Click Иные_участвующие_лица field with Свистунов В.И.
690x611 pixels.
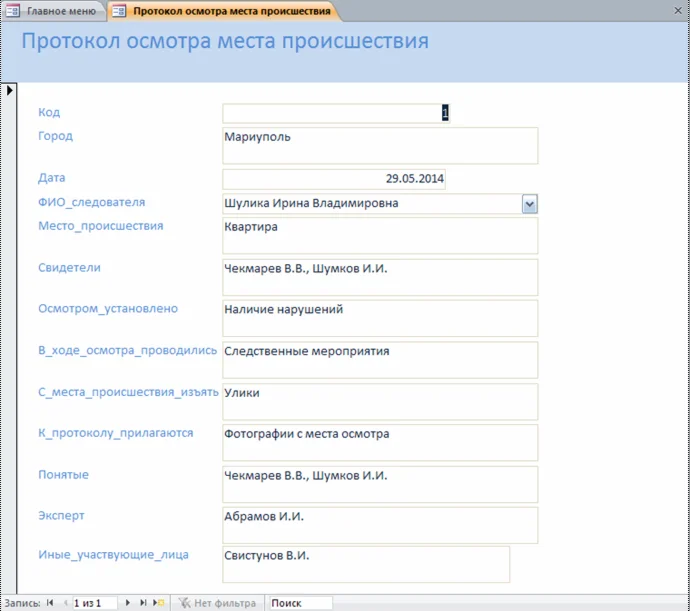click(366, 563)
